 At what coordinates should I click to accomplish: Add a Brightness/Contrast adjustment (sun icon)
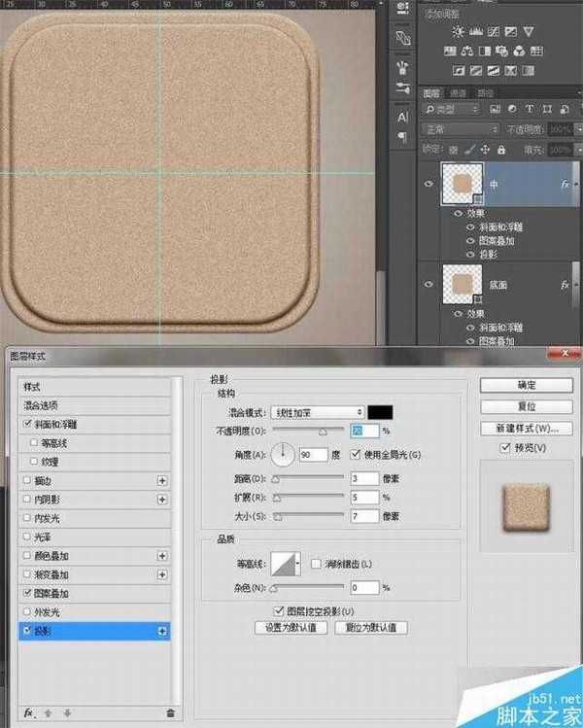click(458, 31)
